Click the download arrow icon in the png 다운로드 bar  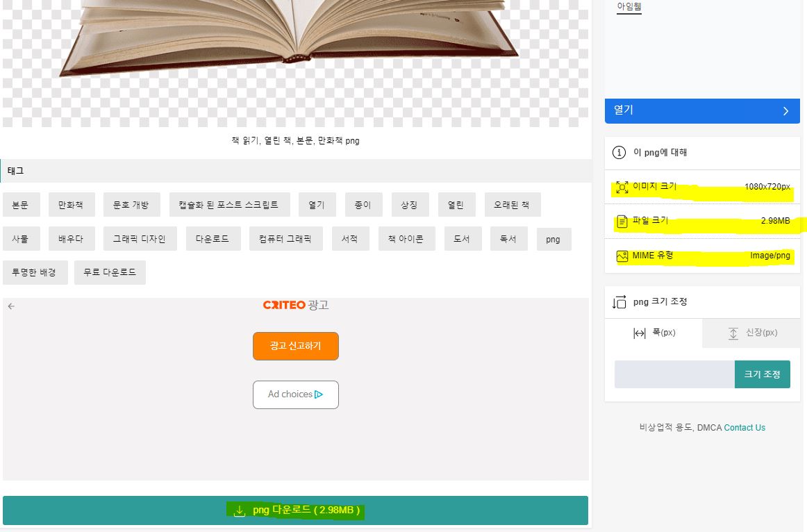click(x=240, y=510)
